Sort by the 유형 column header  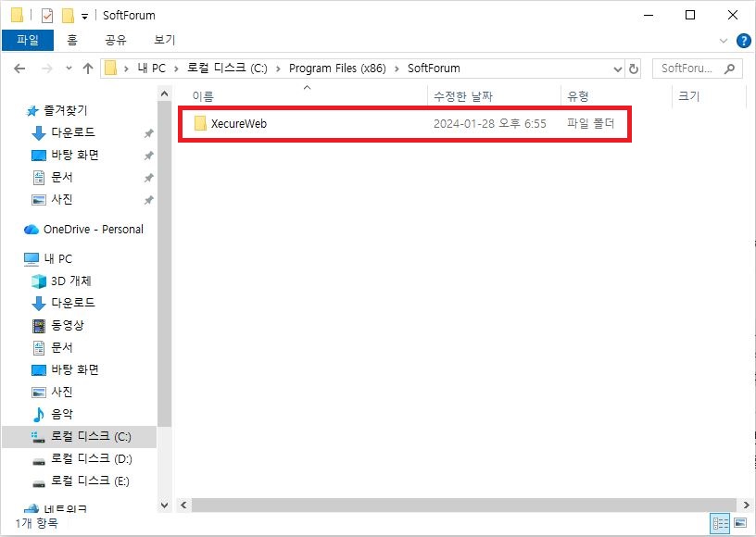577,96
